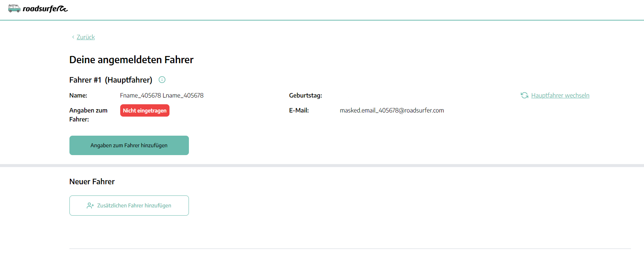Click the Angaben zum Fahrer: label
Image resolution: width=644 pixels, height=256 pixels.
point(88,115)
